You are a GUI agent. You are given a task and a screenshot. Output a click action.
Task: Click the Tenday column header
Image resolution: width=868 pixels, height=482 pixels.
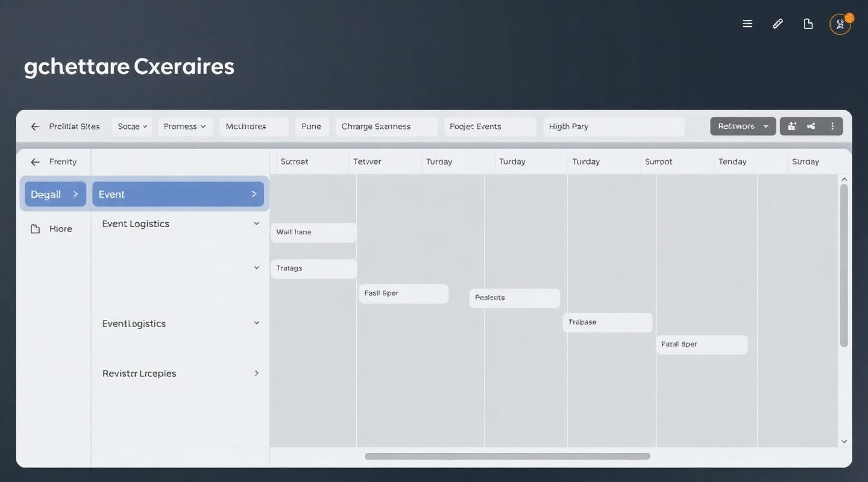[732, 161]
